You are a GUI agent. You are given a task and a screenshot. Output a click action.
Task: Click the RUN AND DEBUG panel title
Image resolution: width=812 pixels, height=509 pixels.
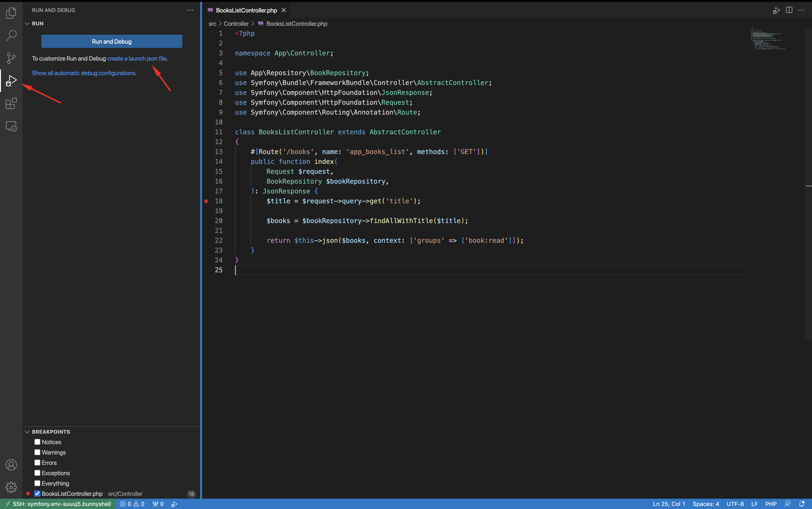coord(54,10)
